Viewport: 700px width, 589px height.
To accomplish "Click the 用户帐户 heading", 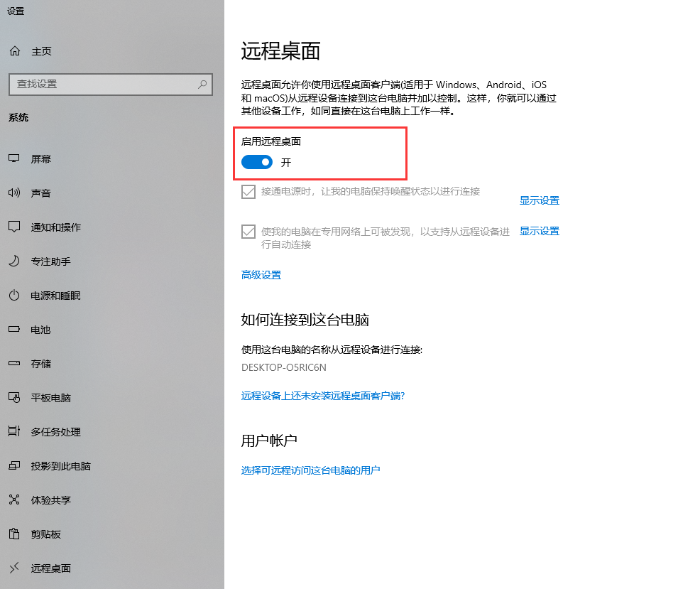I will (x=269, y=441).
